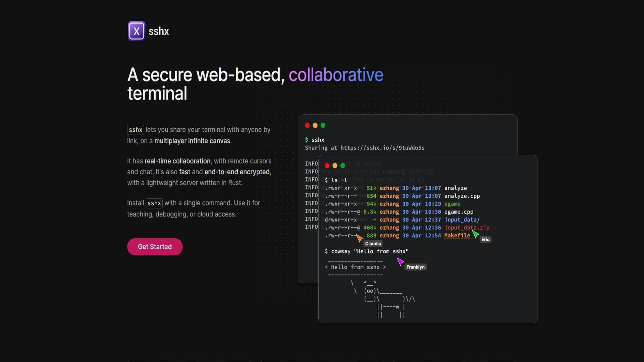Click the purple sshx X logo icon
This screenshot has height=362, width=644.
(x=136, y=31)
